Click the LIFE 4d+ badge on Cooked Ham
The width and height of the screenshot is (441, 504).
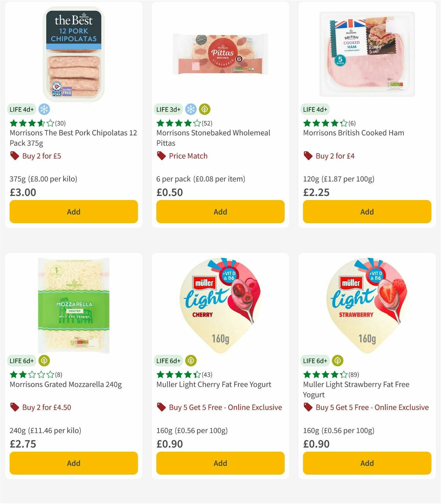pyautogui.click(x=315, y=109)
